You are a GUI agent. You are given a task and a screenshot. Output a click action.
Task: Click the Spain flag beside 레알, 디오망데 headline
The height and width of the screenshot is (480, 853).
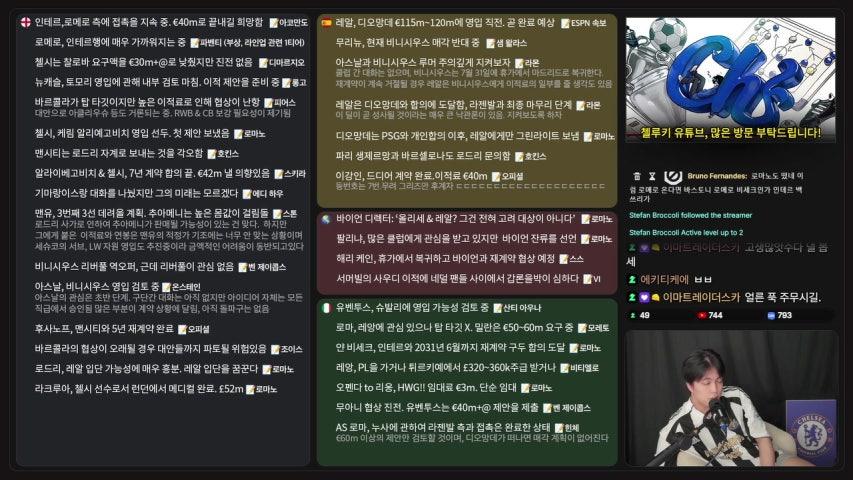tap(326, 23)
